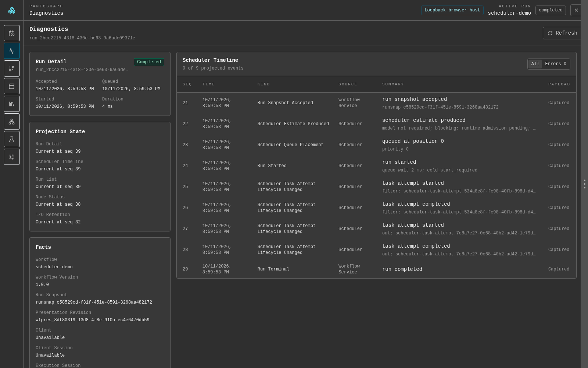Click the 'run completed' summary text

point(402,269)
